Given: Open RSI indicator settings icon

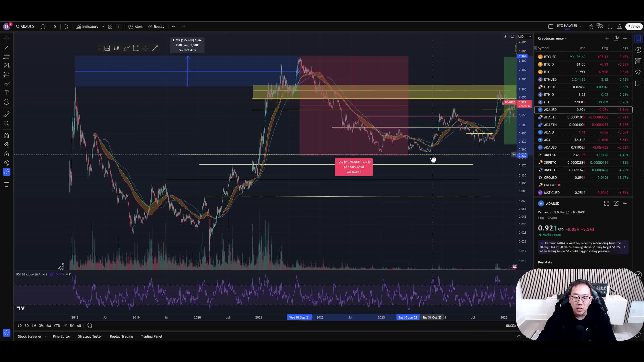Looking at the screenshot, I should tap(51, 274).
